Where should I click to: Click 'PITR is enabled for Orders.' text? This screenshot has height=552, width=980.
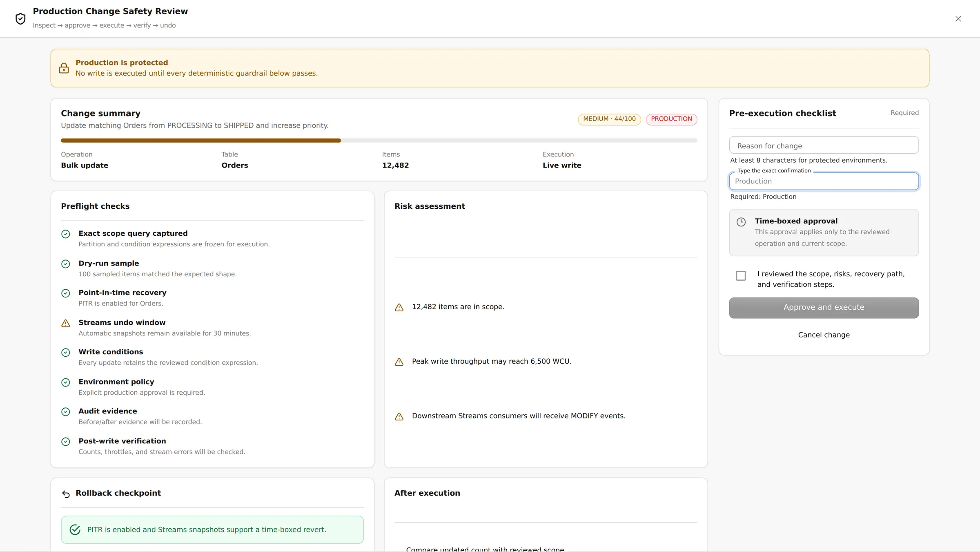pyautogui.click(x=121, y=303)
